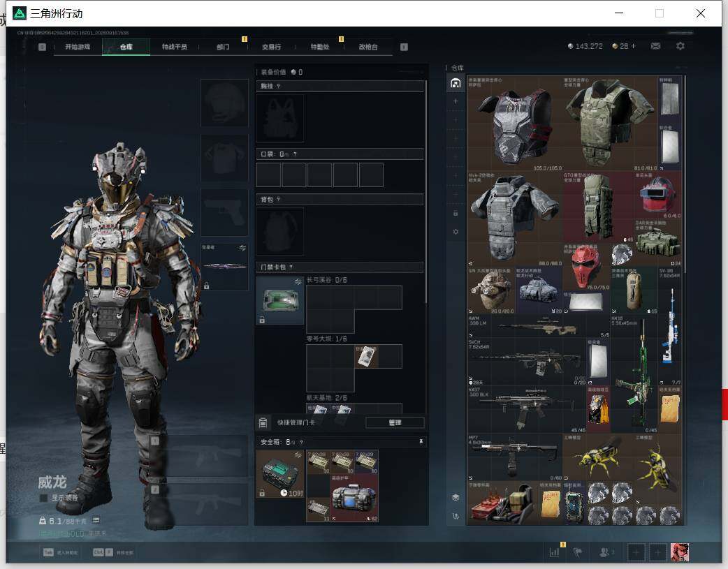The image size is (728, 569).
Task: Select the AWM sniper rifle in warehouse
Action: click(x=539, y=326)
